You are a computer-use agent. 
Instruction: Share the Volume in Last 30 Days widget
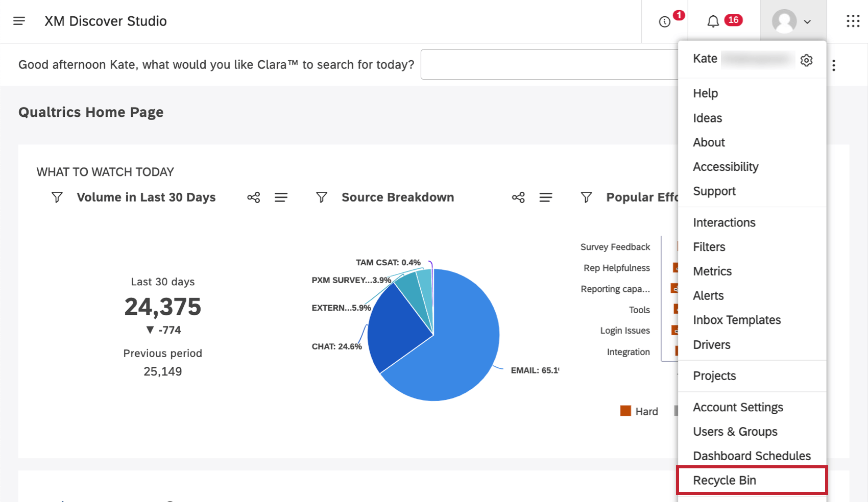pyautogui.click(x=254, y=197)
